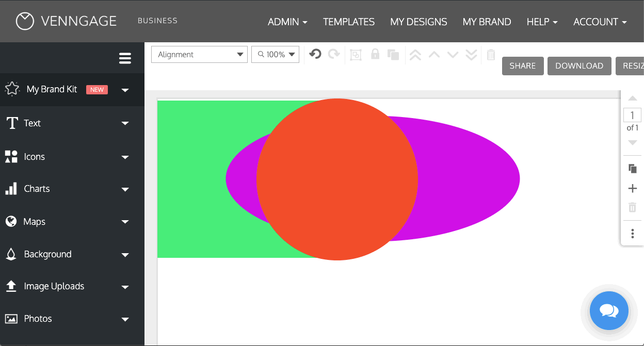Image resolution: width=644 pixels, height=346 pixels.
Task: Click the BUSINESS plan label
Action: point(157,21)
